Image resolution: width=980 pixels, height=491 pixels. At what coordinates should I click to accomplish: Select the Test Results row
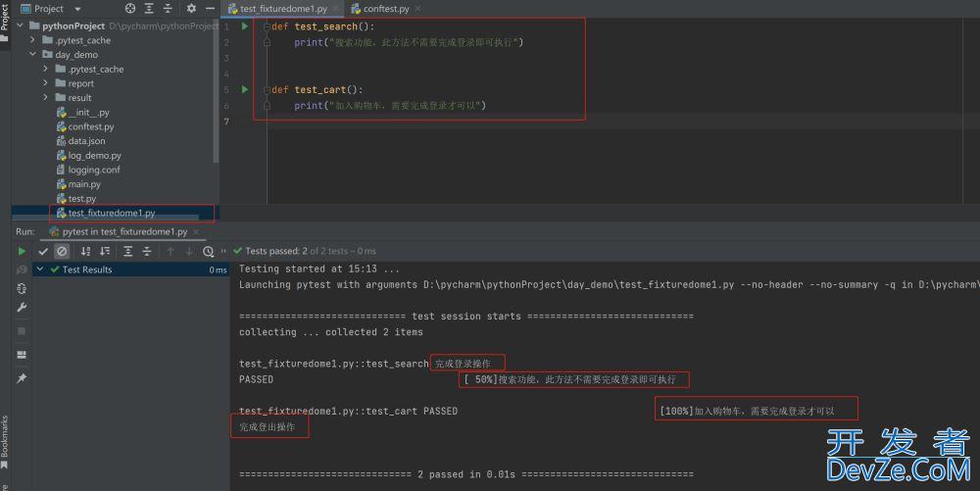[x=132, y=270]
